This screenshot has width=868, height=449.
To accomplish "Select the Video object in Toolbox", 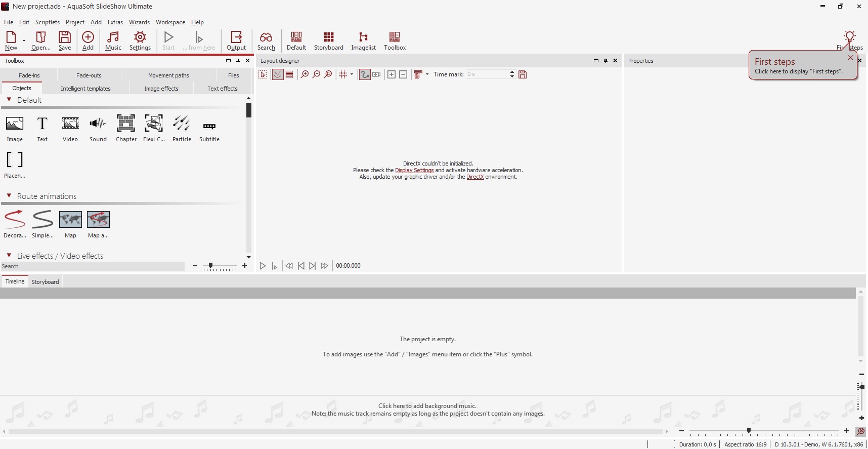I will click(x=70, y=129).
